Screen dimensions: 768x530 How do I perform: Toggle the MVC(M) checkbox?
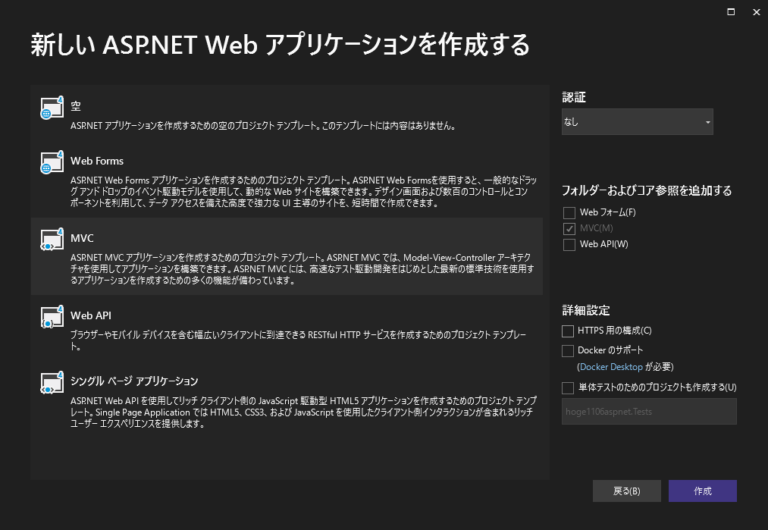click(569, 228)
